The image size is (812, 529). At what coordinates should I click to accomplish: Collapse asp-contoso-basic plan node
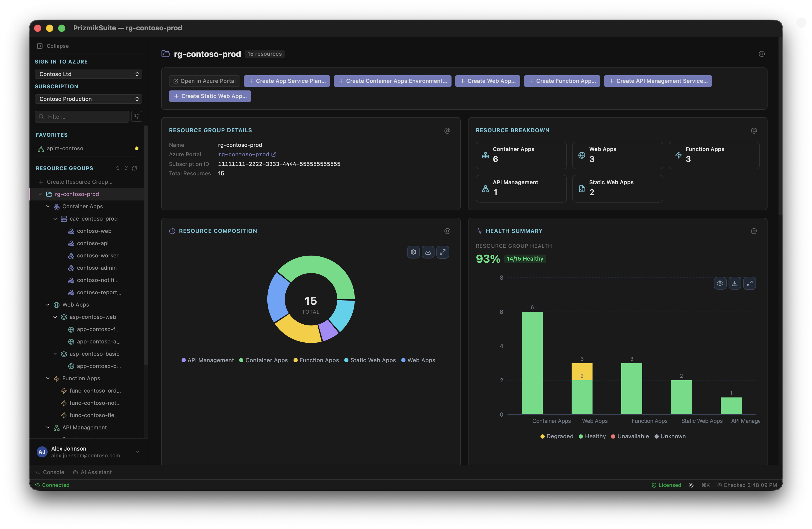click(55, 354)
